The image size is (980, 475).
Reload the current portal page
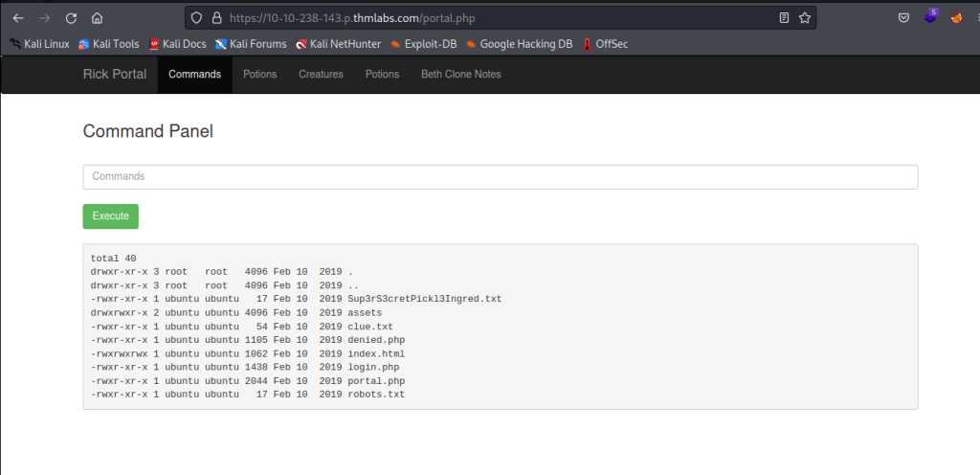click(70, 17)
